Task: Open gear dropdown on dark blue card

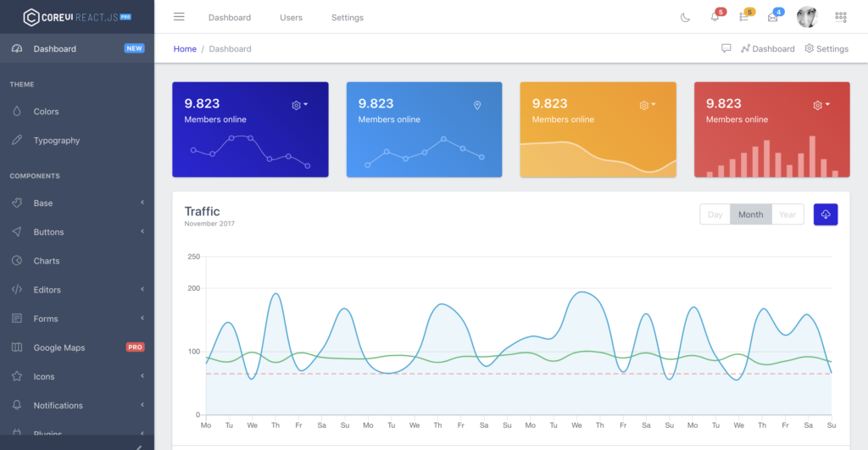Action: [299, 105]
